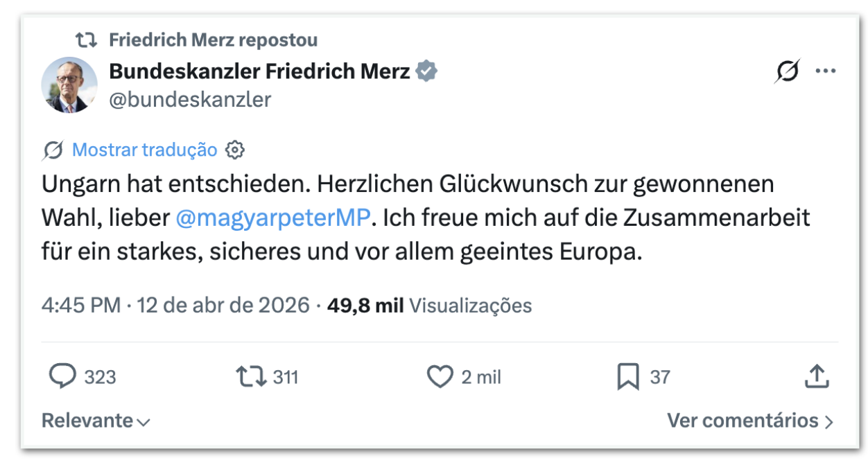Open the @magyarpeterMP mention

pos(275,218)
